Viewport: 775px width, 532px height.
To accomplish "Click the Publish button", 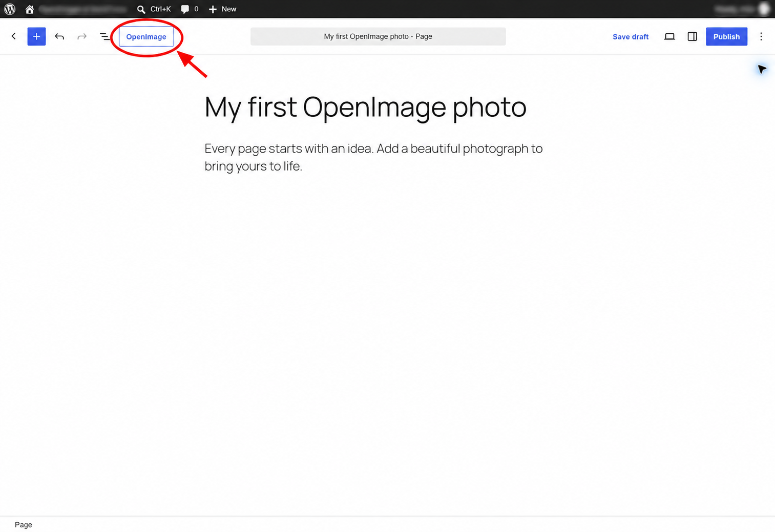I will [x=726, y=36].
